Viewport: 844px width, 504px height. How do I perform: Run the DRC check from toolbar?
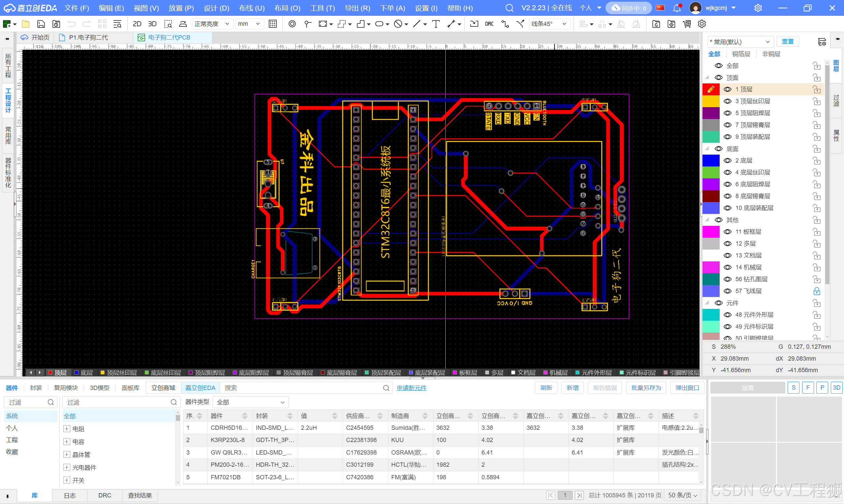(489, 24)
